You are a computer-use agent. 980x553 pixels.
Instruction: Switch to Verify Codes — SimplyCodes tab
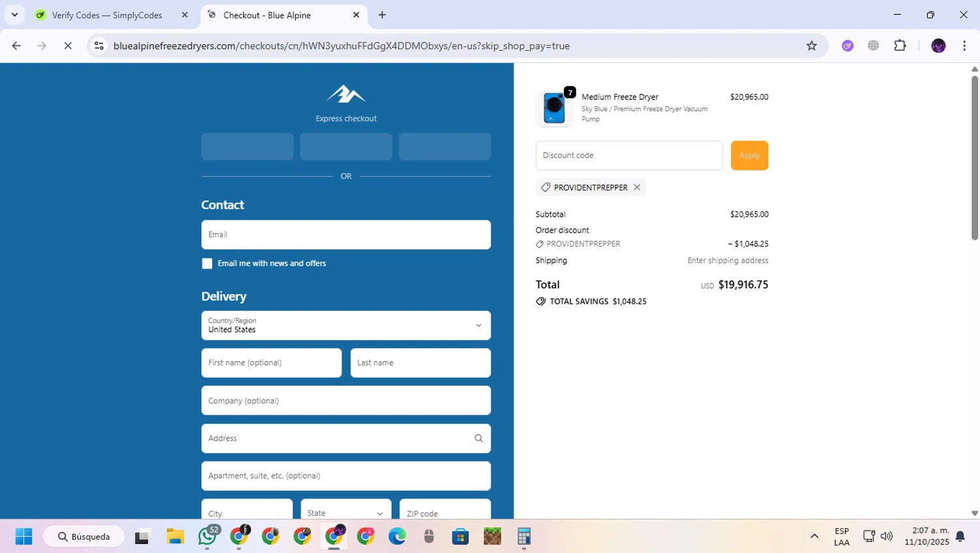pyautogui.click(x=108, y=15)
